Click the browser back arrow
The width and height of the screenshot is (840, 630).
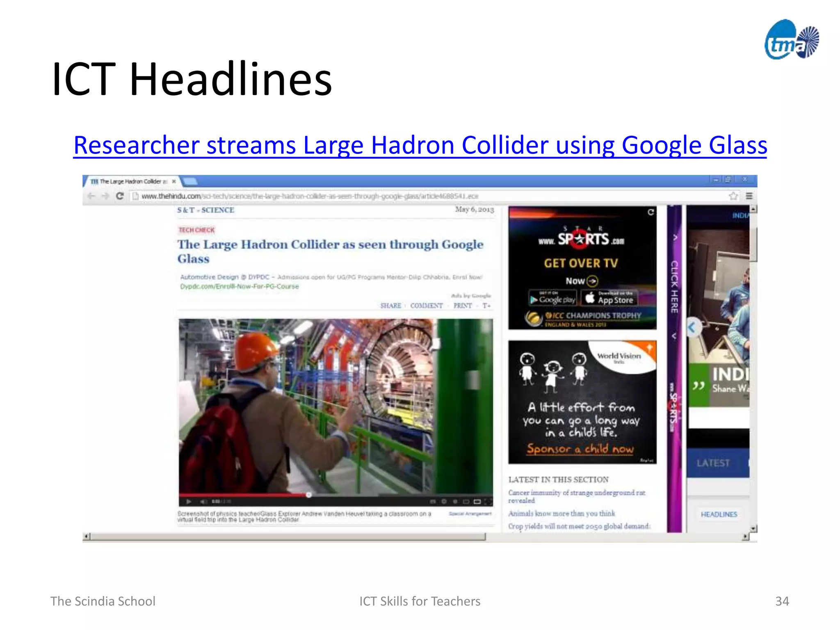[91, 196]
